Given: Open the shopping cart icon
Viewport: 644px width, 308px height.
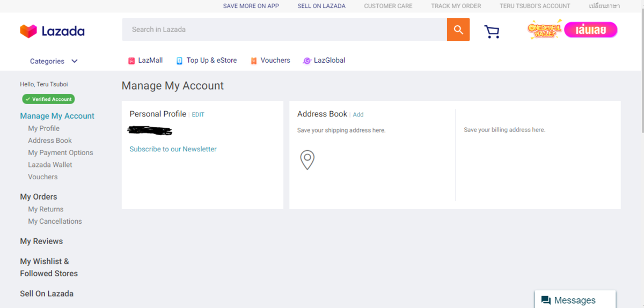Looking at the screenshot, I should pyautogui.click(x=492, y=32).
